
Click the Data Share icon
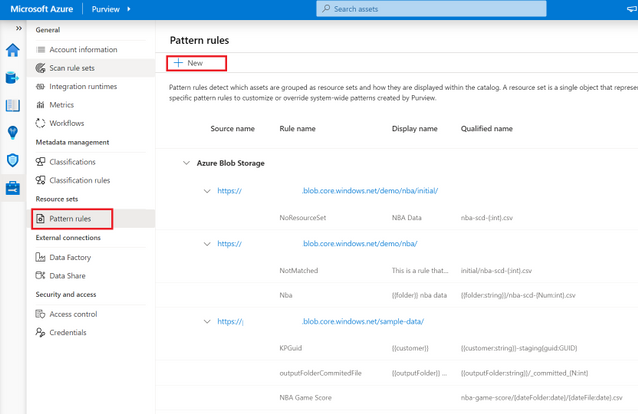coord(40,276)
